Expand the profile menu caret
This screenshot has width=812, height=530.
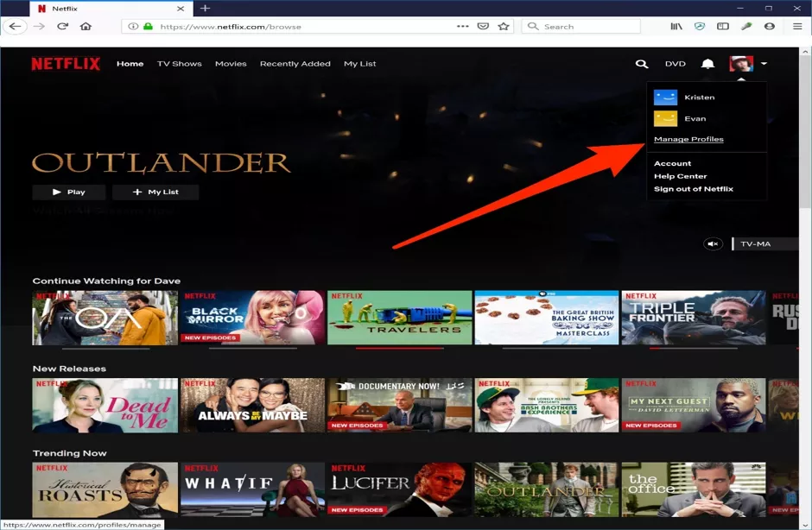point(764,64)
